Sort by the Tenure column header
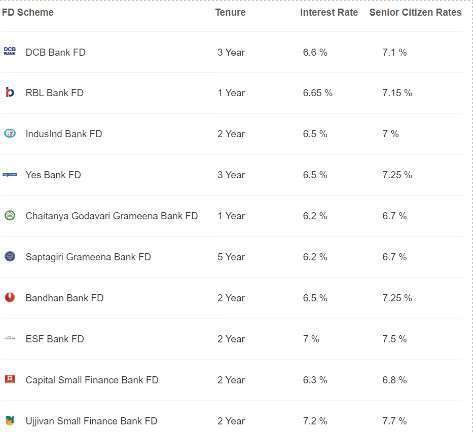473x434 pixels. 230,12
